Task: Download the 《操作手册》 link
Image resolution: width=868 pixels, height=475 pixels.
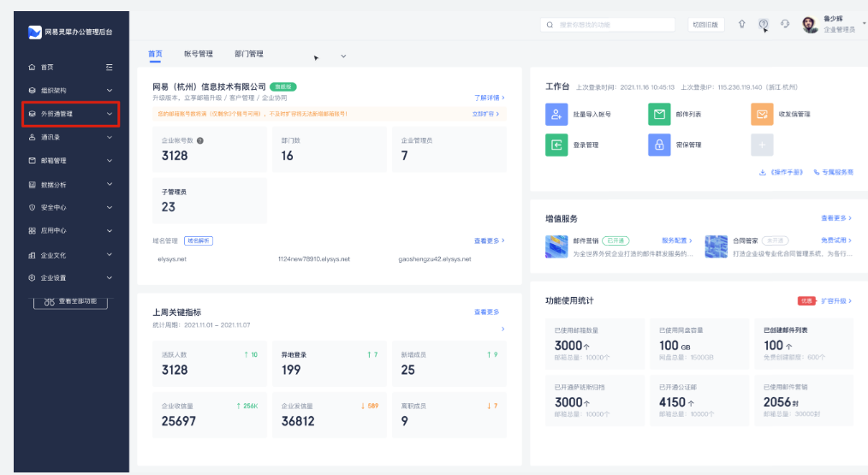Action: (x=781, y=172)
